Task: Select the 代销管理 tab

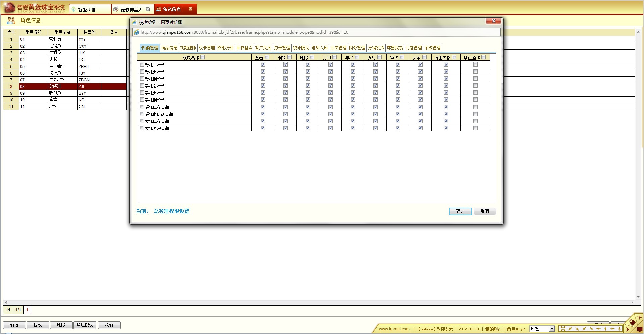Action: coord(150,48)
